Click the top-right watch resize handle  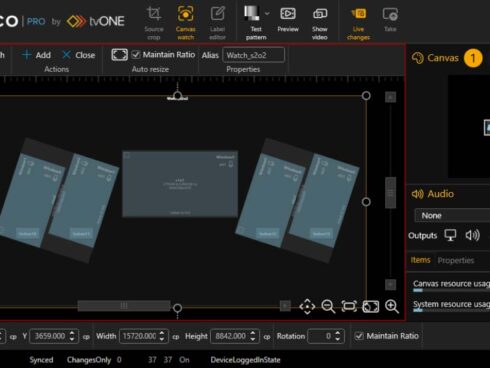(366, 96)
